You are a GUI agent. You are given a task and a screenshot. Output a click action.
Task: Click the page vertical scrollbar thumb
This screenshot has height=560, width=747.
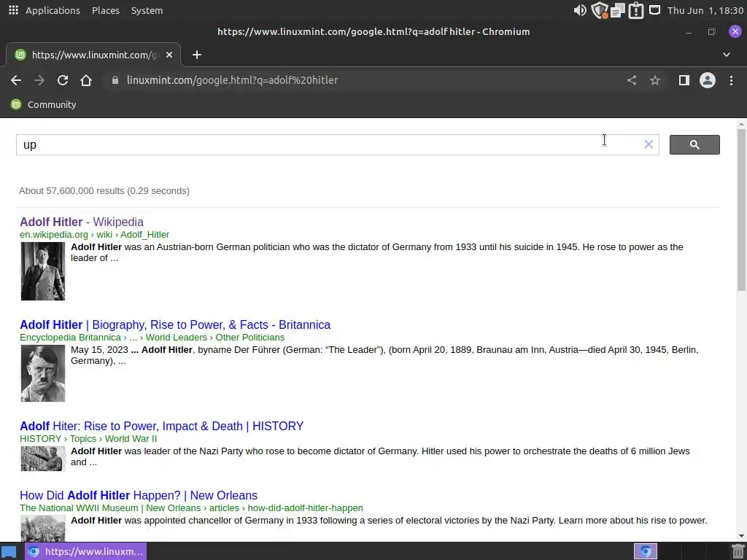741,210
